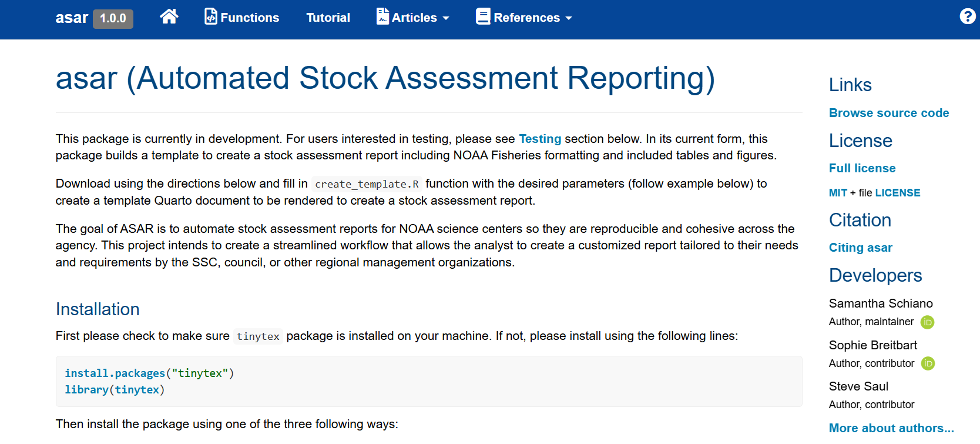Click the create_template.R inline code
980x444 pixels.
click(x=367, y=184)
